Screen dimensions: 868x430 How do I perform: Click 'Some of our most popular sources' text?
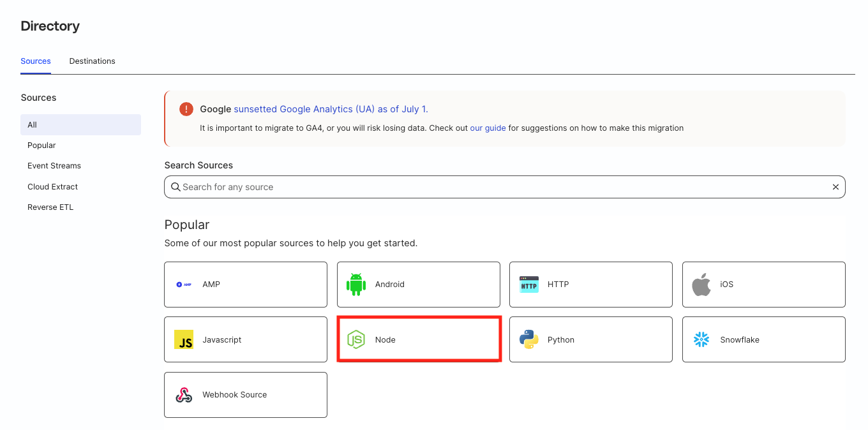pyautogui.click(x=291, y=243)
